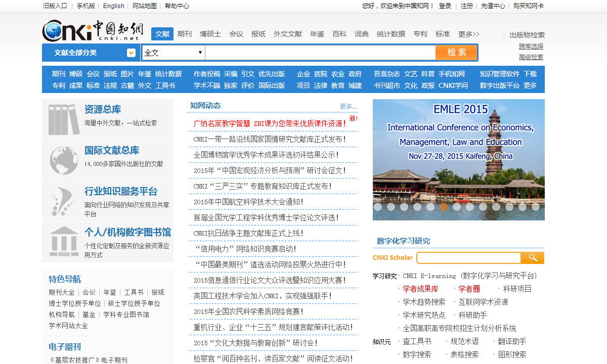Image resolution: width=607 pixels, height=364 pixels.
Task: Click the building icon beside 个人/机构数字图书馆
Action: (64, 241)
